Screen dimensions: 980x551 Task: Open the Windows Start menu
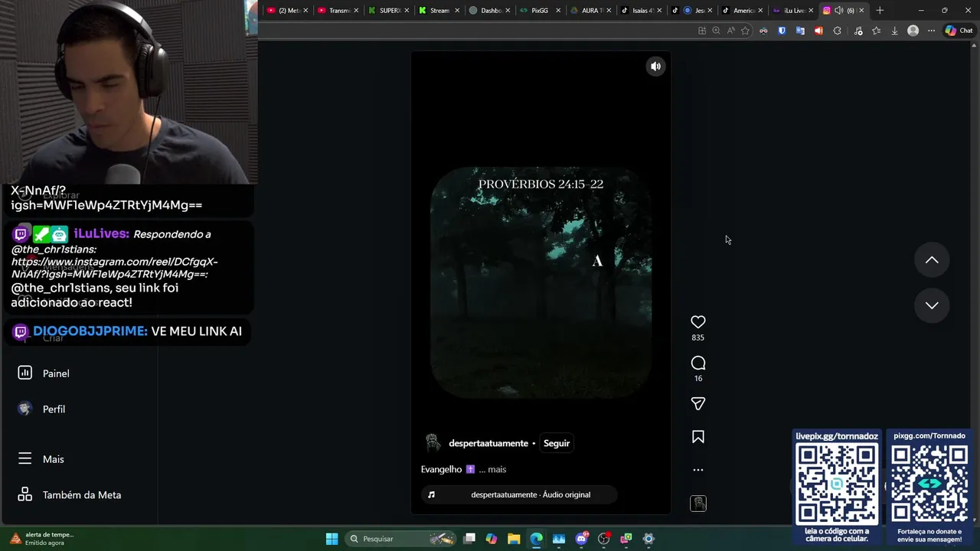point(332,539)
